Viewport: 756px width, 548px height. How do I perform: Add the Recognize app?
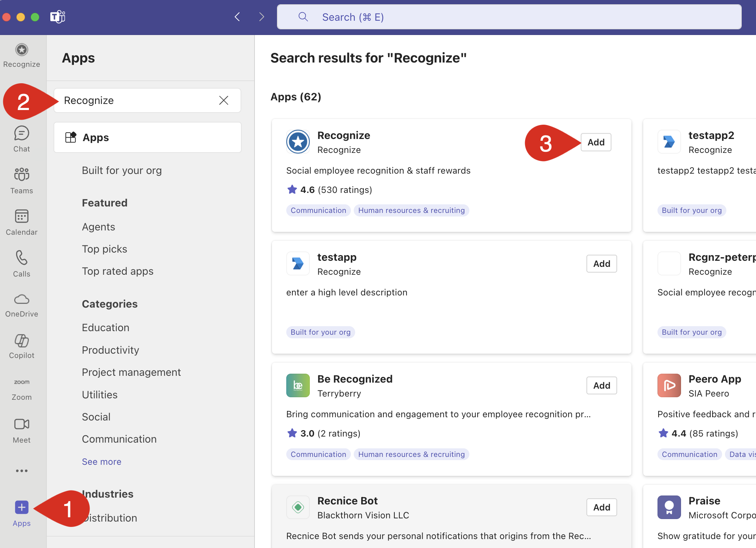coord(596,142)
